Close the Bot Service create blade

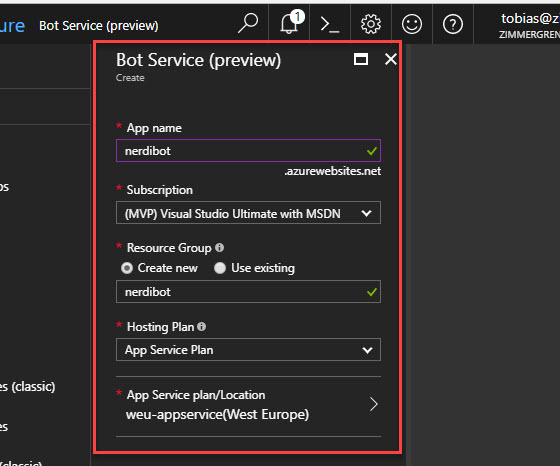click(x=391, y=59)
